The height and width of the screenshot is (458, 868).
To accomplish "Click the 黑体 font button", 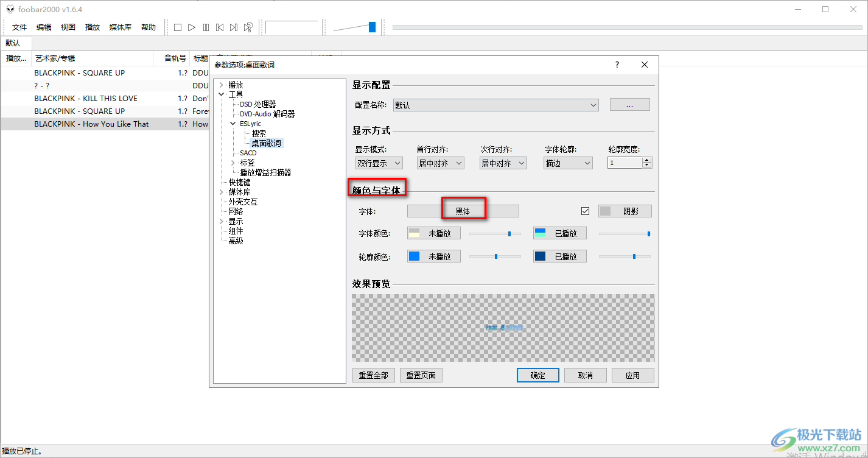I will pyautogui.click(x=463, y=211).
